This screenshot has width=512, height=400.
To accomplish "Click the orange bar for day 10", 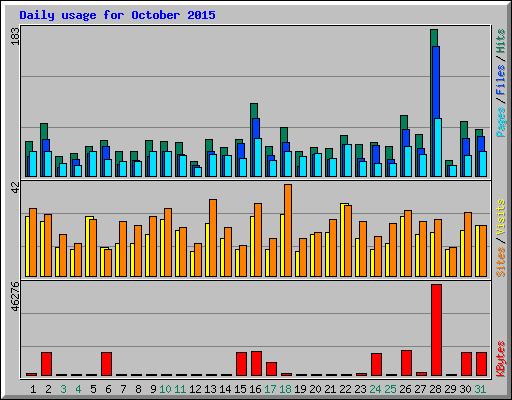I will [168, 242].
